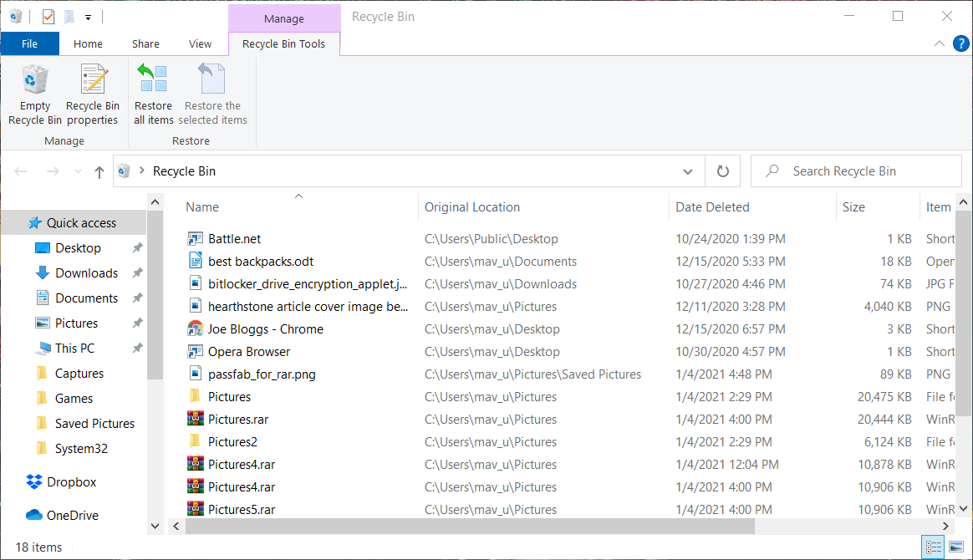Viewport: 973px width, 560px height.
Task: Click the Pictures.rar WinRAR icon
Action: pos(196,420)
